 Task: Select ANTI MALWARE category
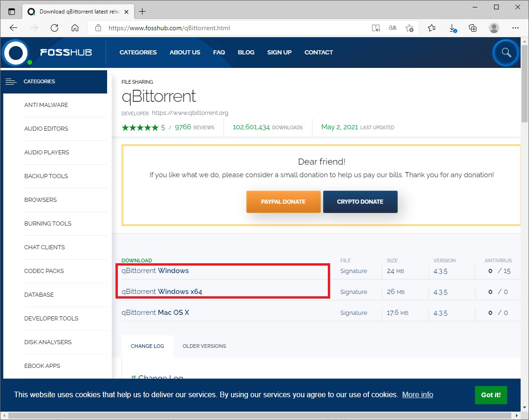pyautogui.click(x=46, y=105)
